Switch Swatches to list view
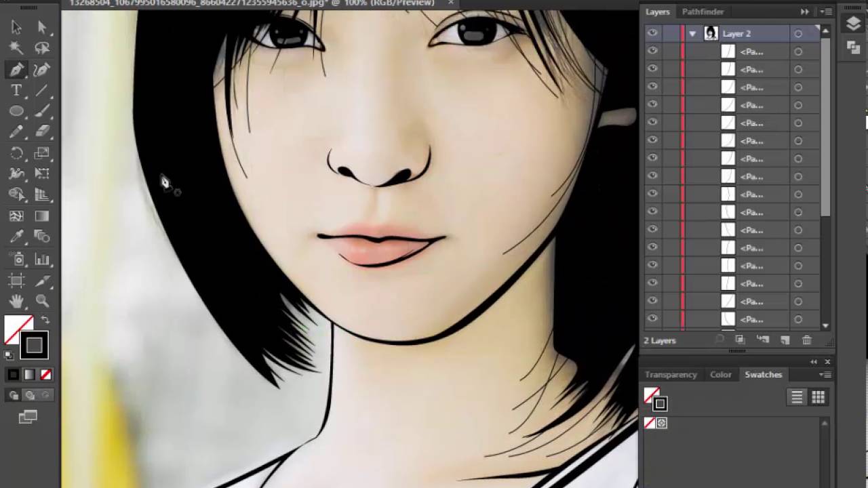Viewport: 868px width, 488px height. pos(797,397)
